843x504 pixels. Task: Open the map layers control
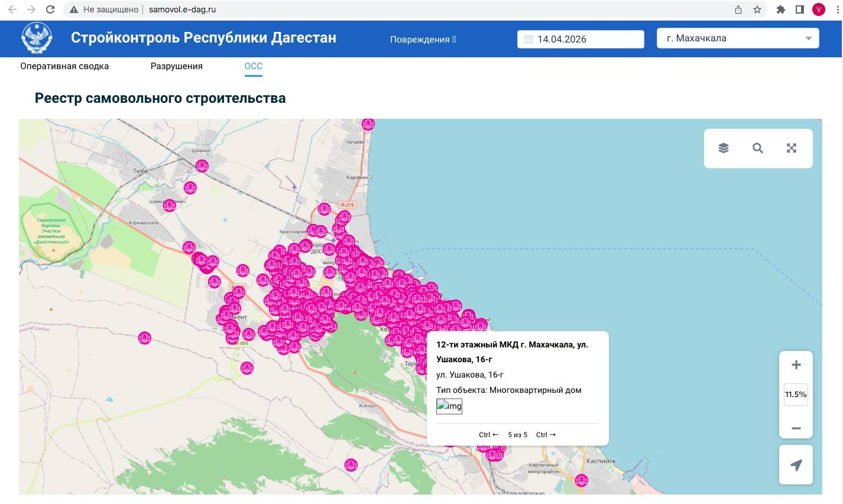click(724, 148)
